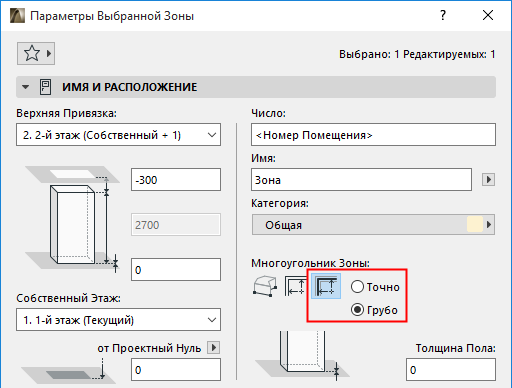
Task: Select the manual zone polygon method icon
Action: (x=265, y=286)
